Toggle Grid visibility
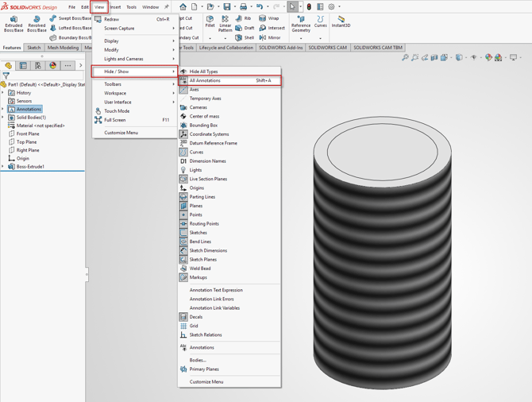Image resolution: width=532 pixels, height=402 pixels. coord(229,326)
